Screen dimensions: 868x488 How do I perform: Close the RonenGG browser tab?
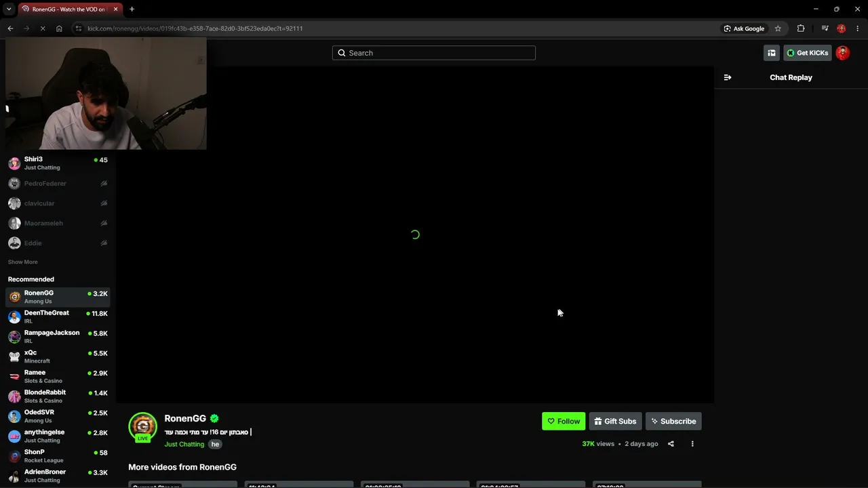click(114, 9)
